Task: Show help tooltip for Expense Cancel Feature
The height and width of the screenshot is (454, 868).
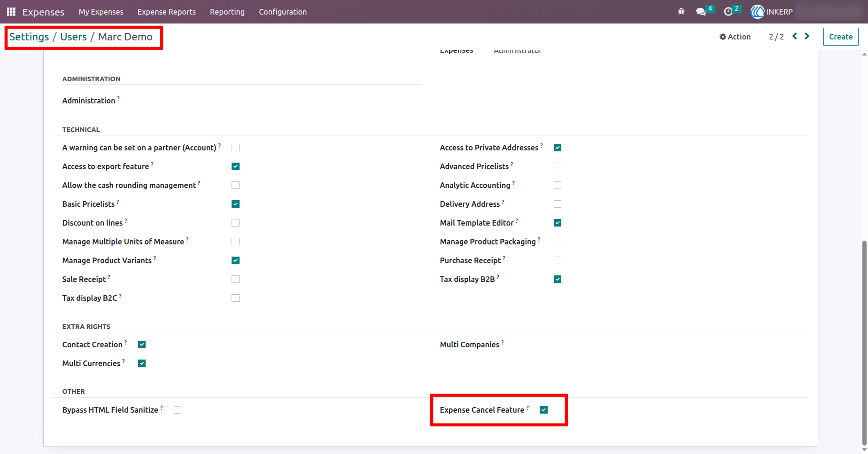Action: (x=527, y=407)
